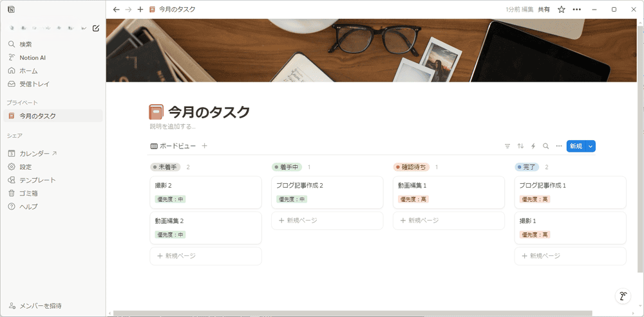
Task: Open the top-right page options ellipsis menu
Action: (576, 10)
